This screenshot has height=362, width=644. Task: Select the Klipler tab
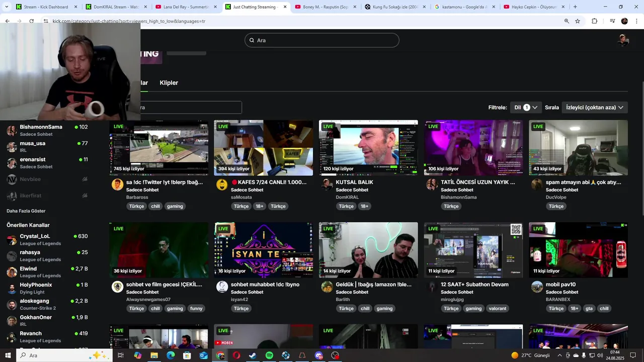pyautogui.click(x=169, y=82)
